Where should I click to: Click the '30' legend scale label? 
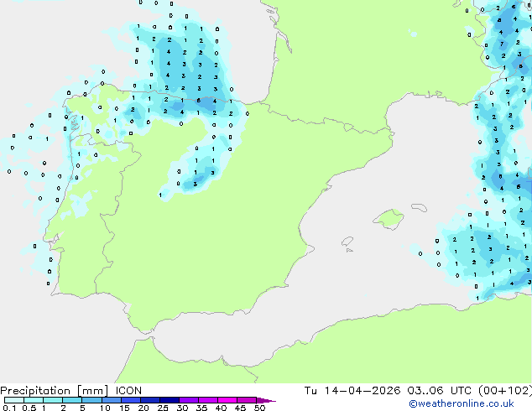pyautogui.click(x=182, y=408)
